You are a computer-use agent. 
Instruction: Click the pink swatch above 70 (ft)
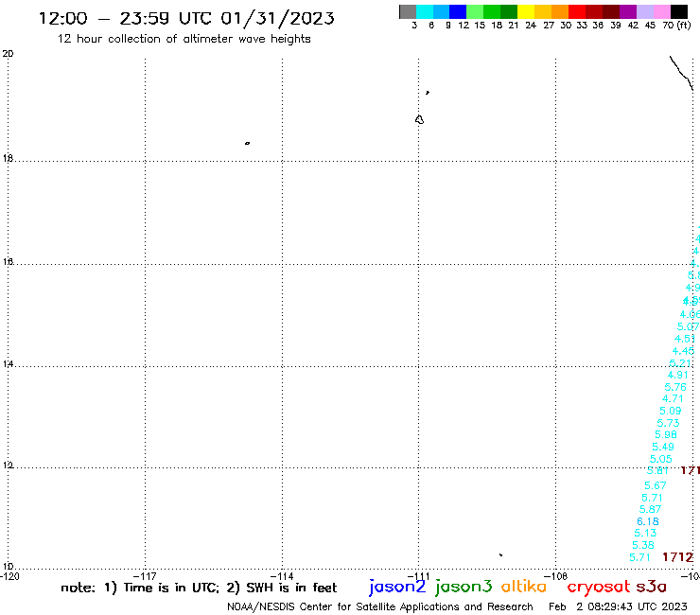[662, 11]
